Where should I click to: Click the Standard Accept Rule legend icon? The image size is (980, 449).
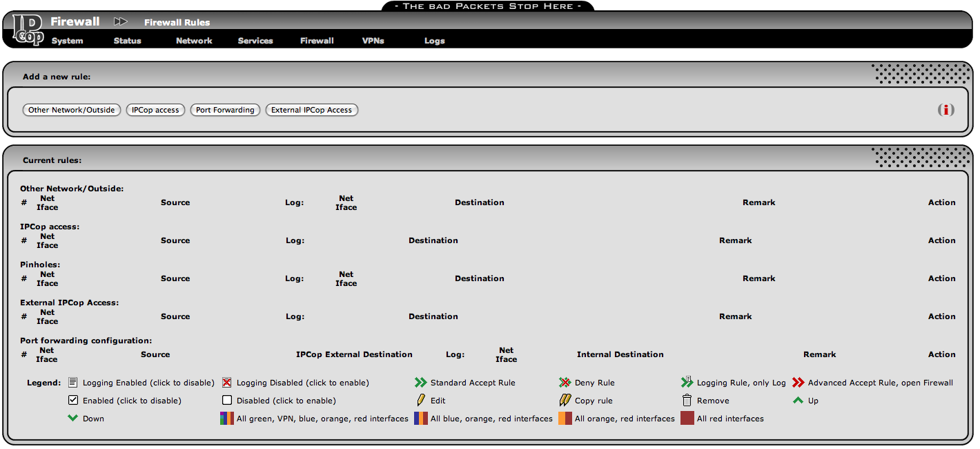click(x=421, y=382)
